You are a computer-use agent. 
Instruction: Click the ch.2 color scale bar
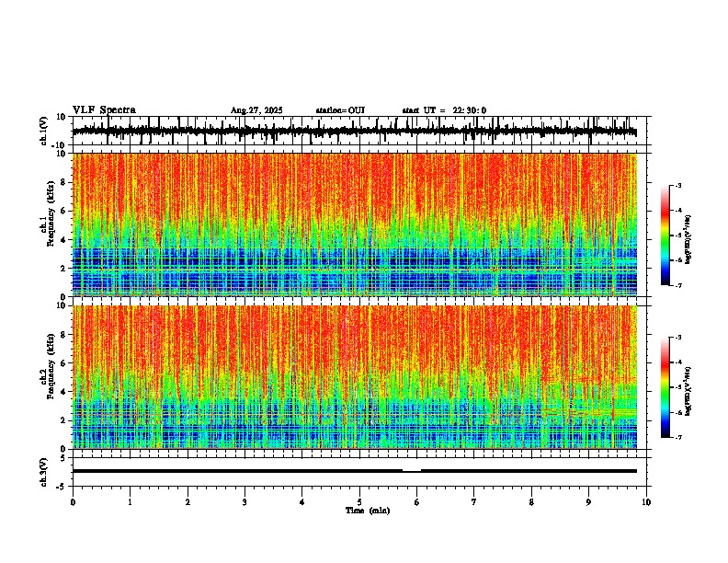pos(665,387)
